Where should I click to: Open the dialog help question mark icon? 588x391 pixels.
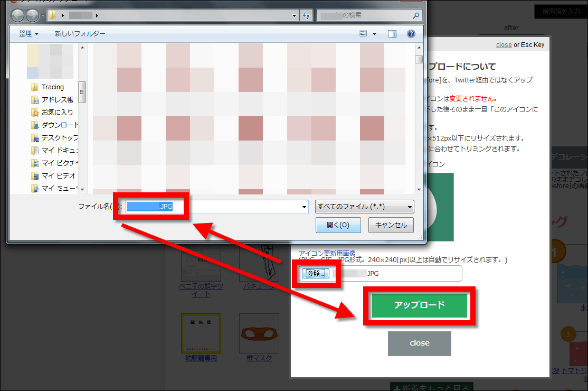(411, 33)
